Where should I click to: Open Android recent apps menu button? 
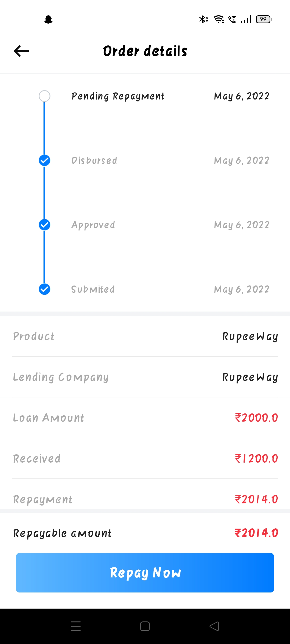(76, 626)
